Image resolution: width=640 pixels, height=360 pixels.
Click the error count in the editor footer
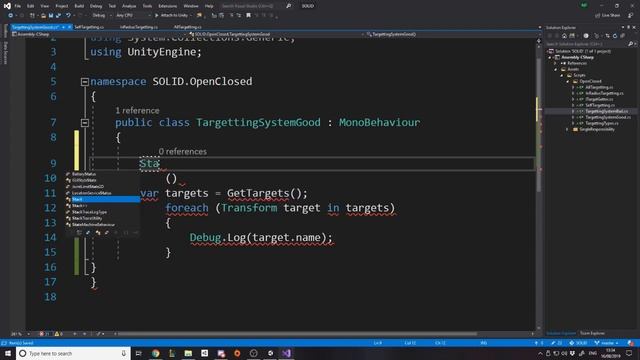[x=44, y=334]
